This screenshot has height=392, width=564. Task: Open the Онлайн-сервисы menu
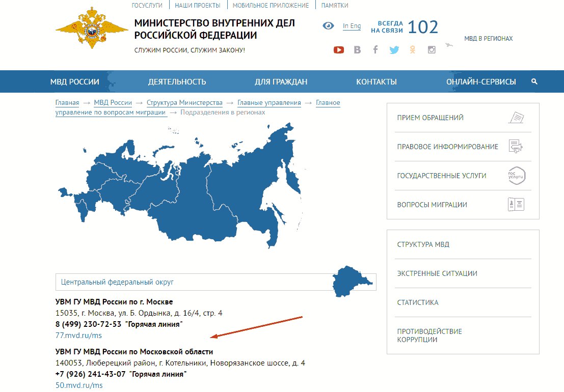click(481, 81)
